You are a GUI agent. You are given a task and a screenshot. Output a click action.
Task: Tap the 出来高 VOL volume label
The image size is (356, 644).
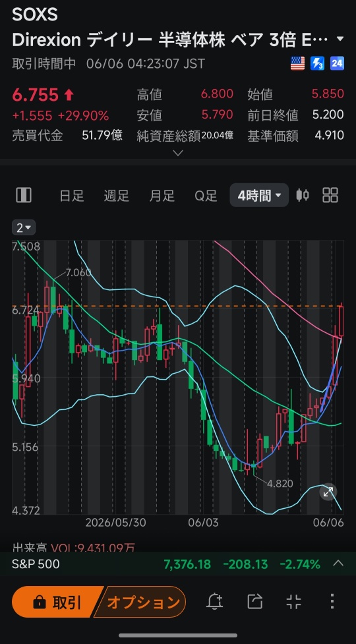73,548
